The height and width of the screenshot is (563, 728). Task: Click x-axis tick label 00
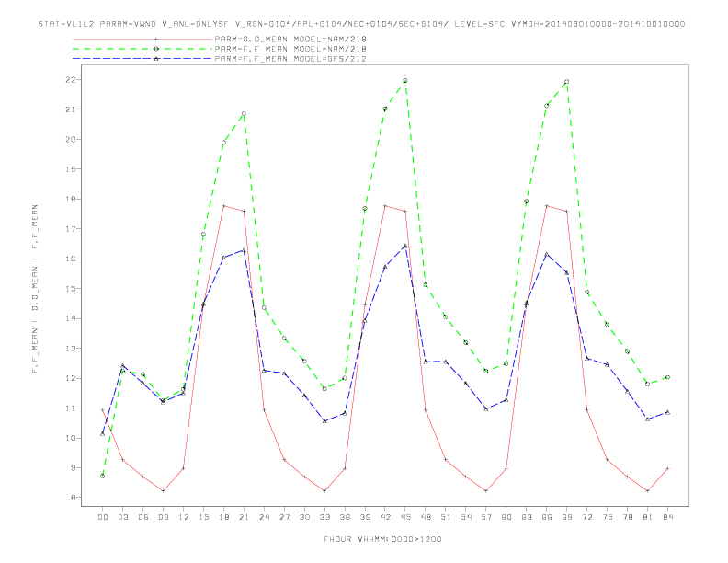point(103,517)
